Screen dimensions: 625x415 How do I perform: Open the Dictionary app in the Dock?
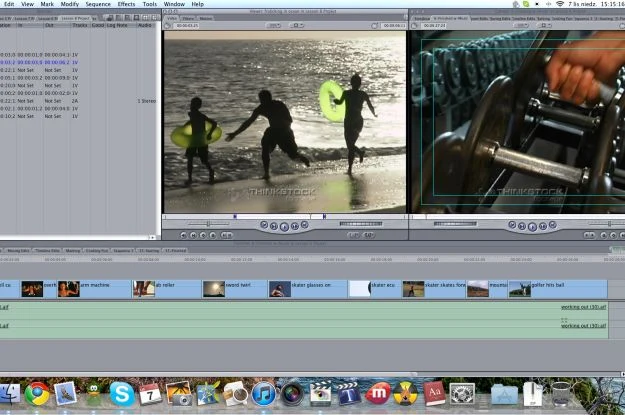[x=433, y=393]
